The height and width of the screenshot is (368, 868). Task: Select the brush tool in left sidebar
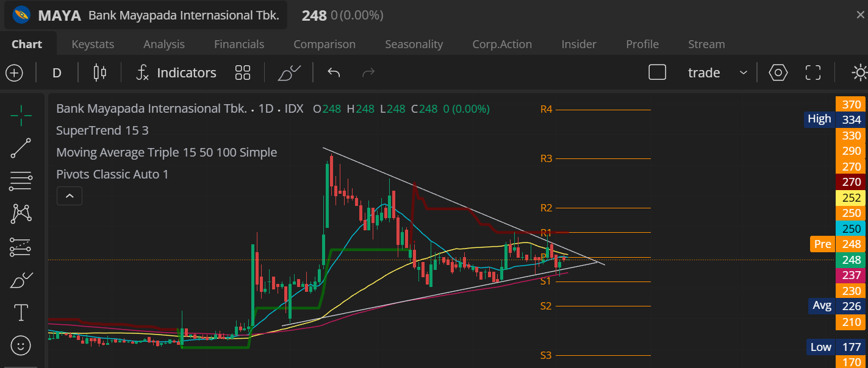coord(21,280)
